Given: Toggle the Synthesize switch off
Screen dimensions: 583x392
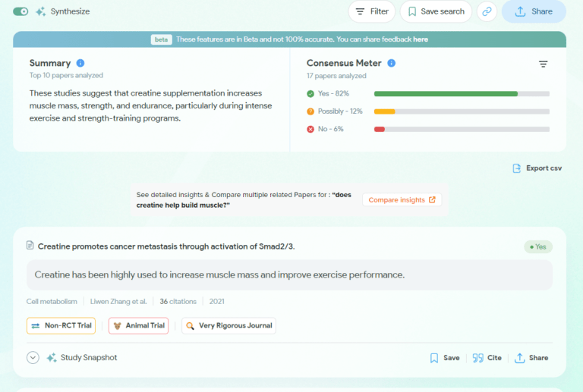Looking at the screenshot, I should [20, 11].
